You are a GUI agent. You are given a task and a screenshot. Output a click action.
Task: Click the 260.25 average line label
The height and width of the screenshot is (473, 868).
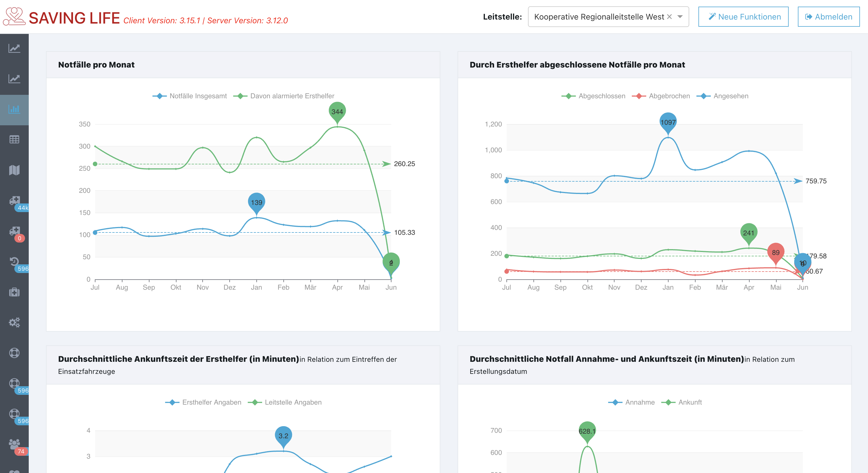(x=404, y=164)
